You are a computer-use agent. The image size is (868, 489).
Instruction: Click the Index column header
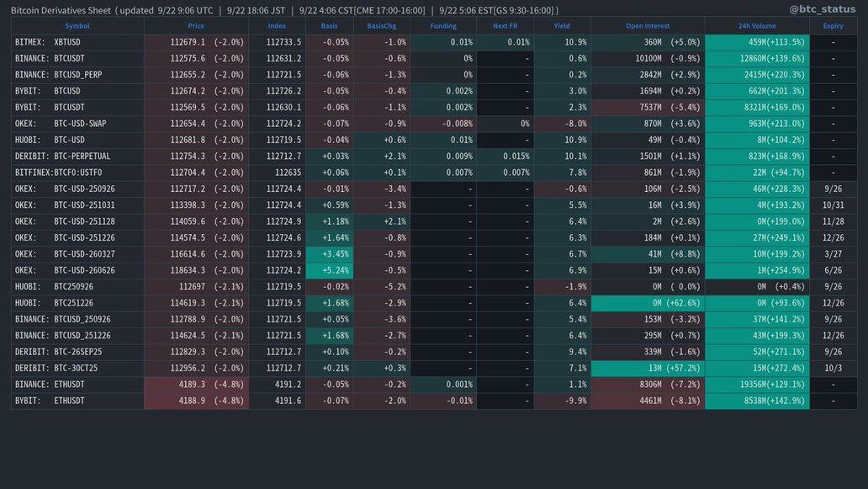(277, 26)
